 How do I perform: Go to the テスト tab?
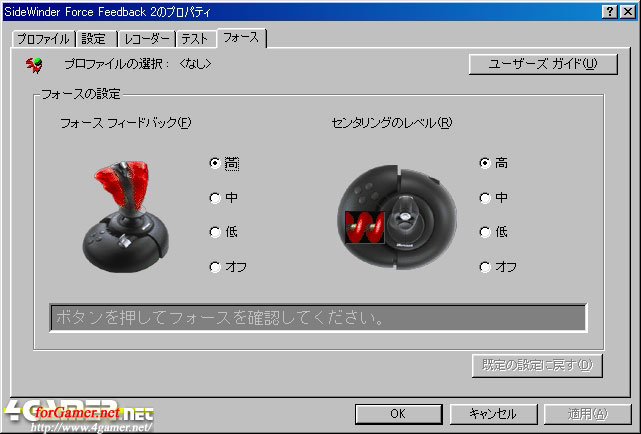pos(196,39)
